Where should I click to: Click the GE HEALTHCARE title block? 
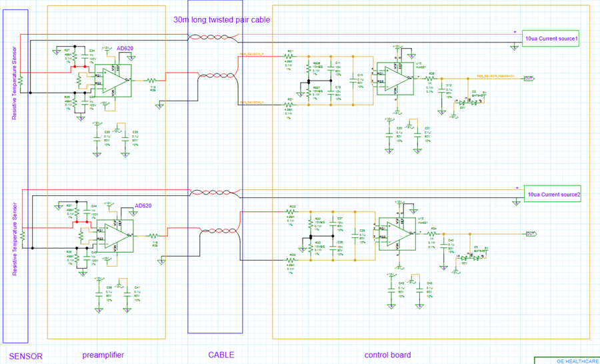click(x=567, y=360)
